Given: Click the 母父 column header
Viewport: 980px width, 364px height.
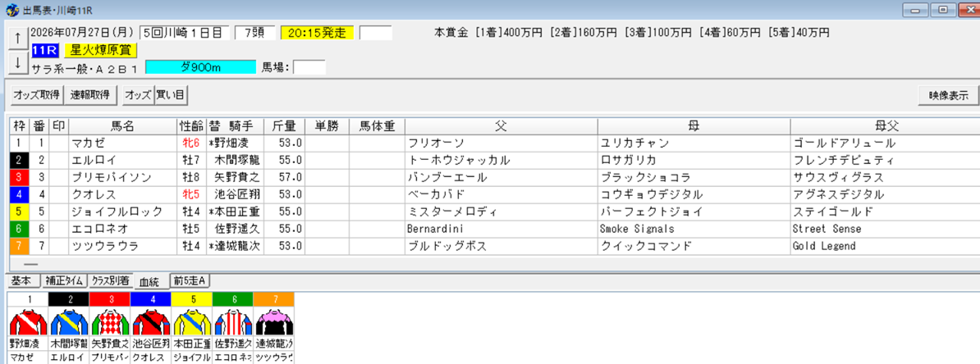Looking at the screenshot, I should point(884,126).
